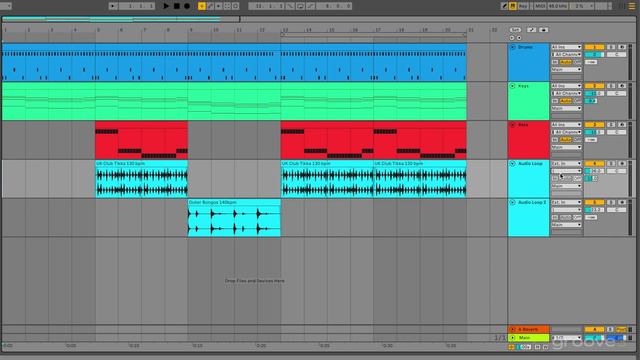Adjust Keys track pan control
This screenshot has width=640, height=360.
tap(616, 93)
